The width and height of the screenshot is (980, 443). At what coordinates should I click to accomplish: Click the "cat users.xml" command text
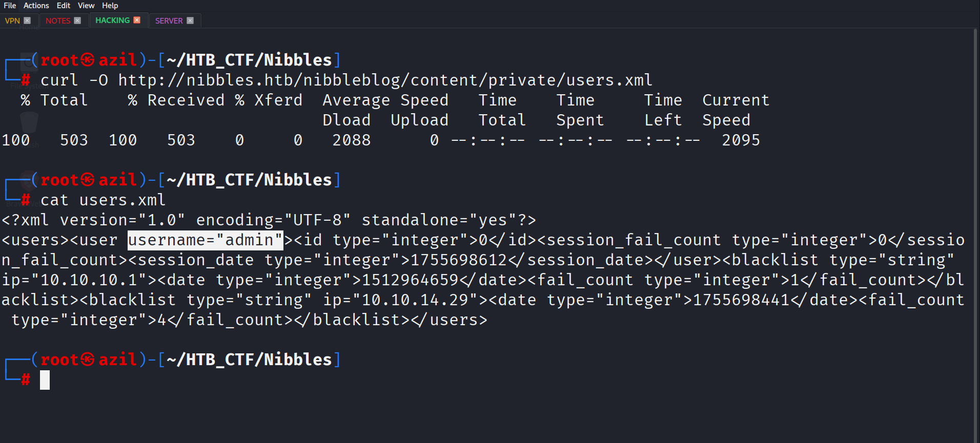pos(103,200)
